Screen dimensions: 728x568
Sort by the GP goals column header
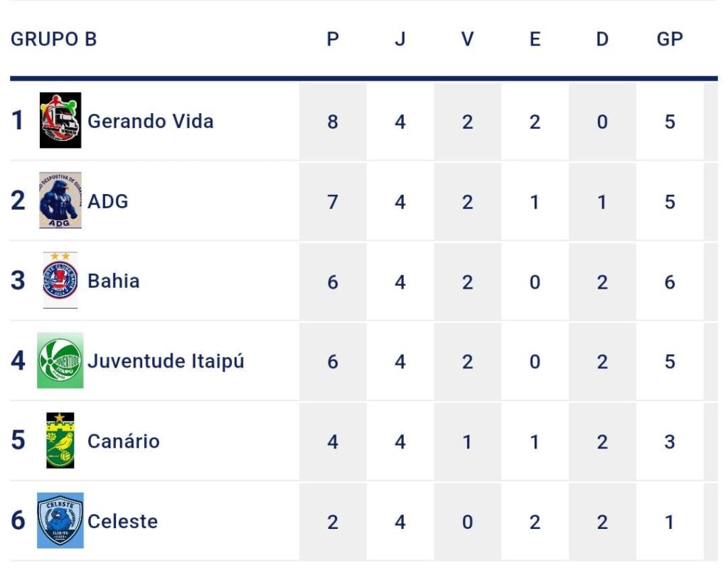670,39
